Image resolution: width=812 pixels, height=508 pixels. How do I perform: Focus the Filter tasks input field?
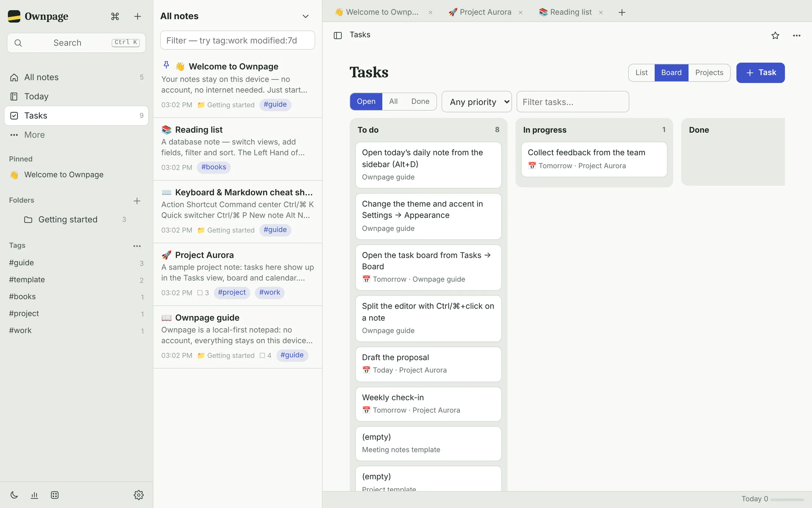(573, 102)
